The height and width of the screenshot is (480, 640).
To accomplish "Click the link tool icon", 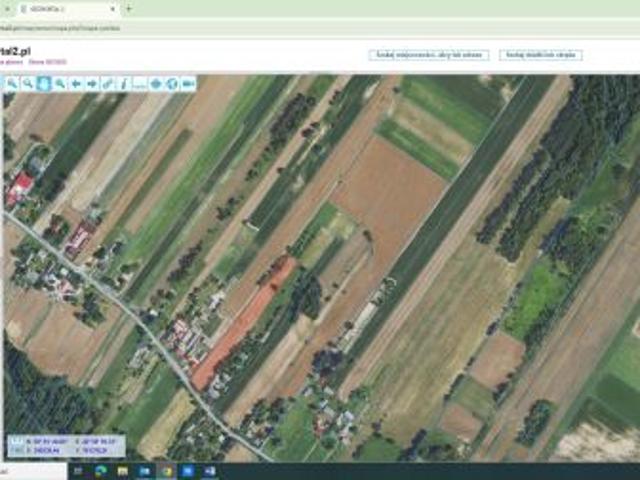I will coord(108,84).
